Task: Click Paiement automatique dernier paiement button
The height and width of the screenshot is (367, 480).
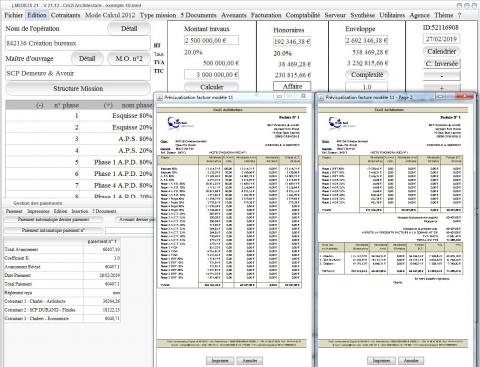Action: [x=53, y=220]
